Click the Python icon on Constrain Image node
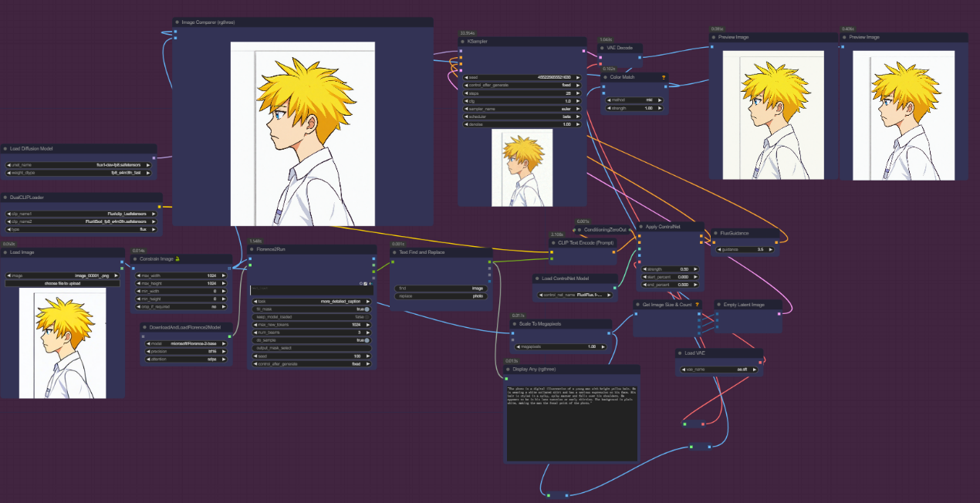The image size is (980, 503). [177, 259]
